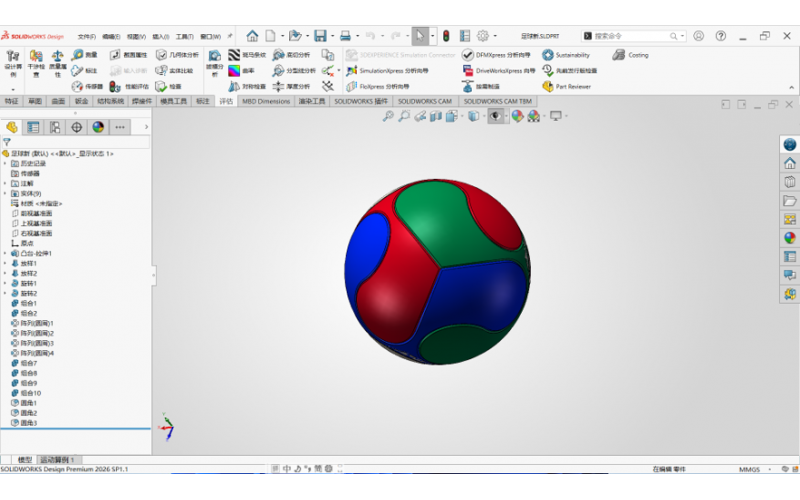800x500 pixels.
Task: Open the 窗口(W) menu
Action: [210, 36]
